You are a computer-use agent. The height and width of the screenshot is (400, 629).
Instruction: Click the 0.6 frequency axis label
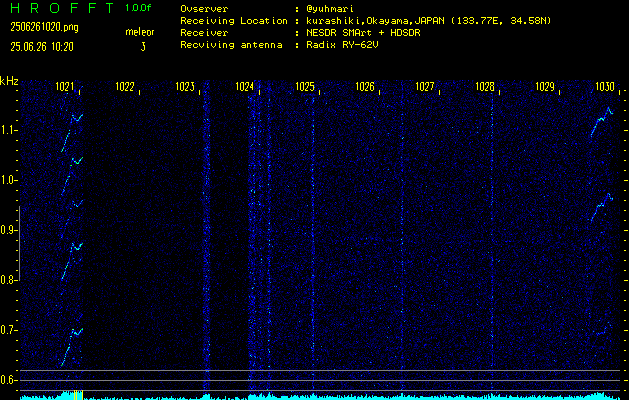coord(8,380)
